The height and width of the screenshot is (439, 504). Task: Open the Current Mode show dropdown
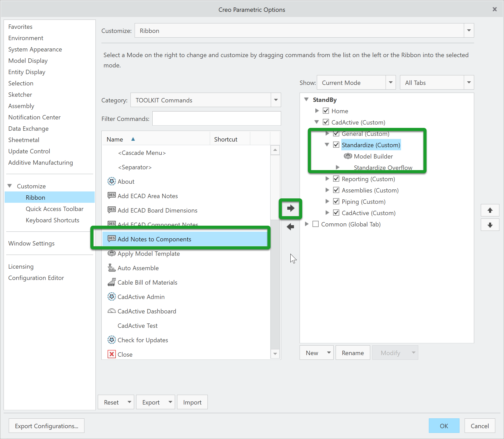point(390,83)
